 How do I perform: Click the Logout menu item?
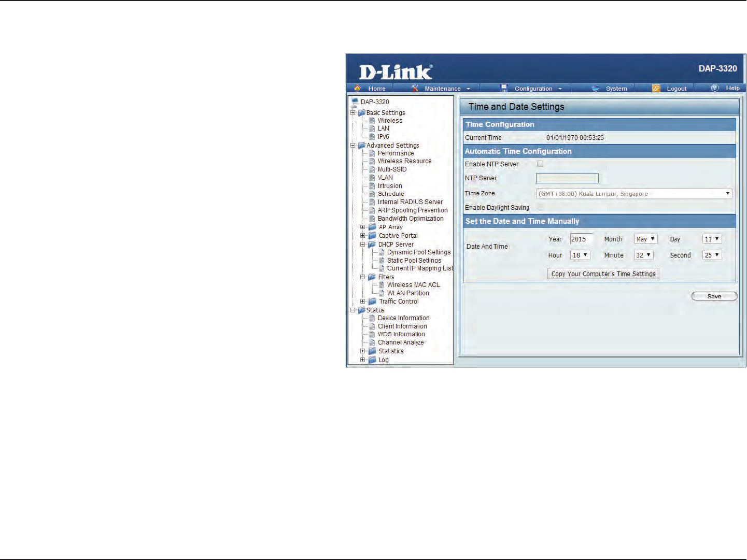[676, 89]
